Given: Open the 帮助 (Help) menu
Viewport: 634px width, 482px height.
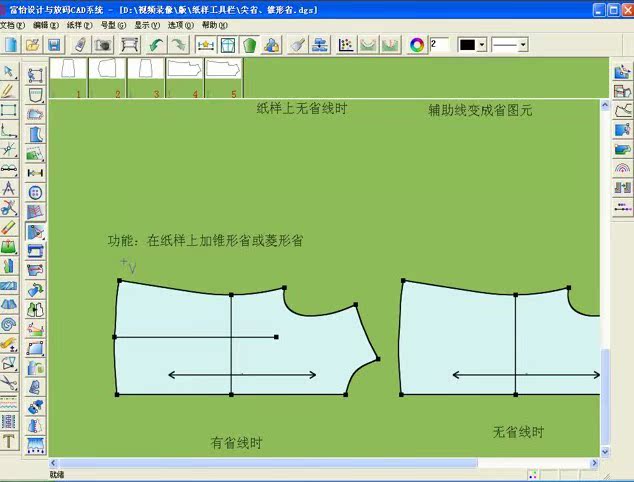Looking at the screenshot, I should point(214,25).
